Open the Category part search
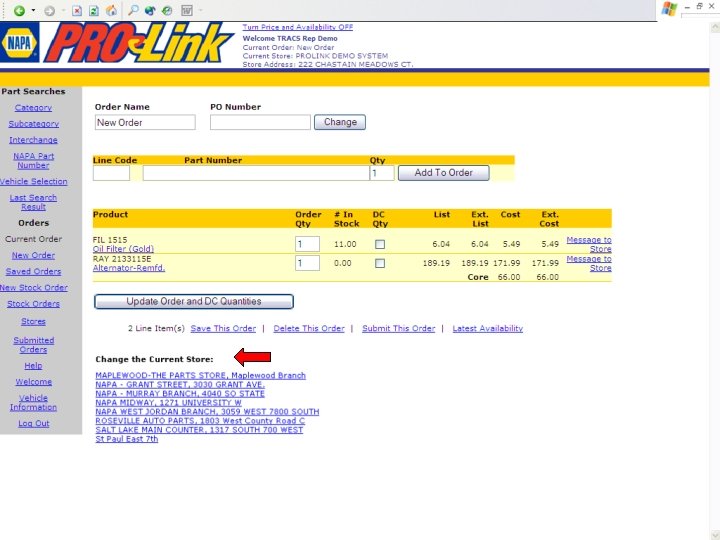Screen dimensions: 720x540 [33, 107]
